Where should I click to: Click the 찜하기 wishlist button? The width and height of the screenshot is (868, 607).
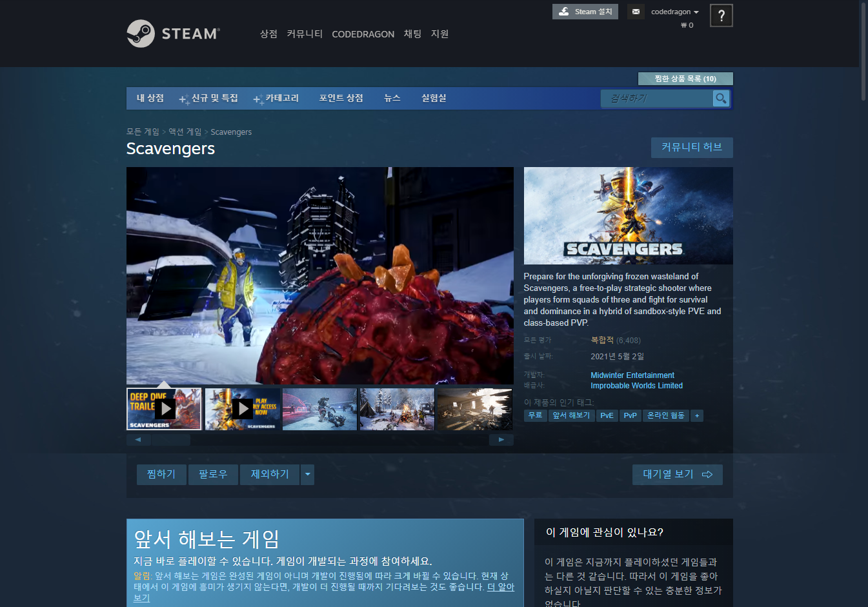coord(161,474)
